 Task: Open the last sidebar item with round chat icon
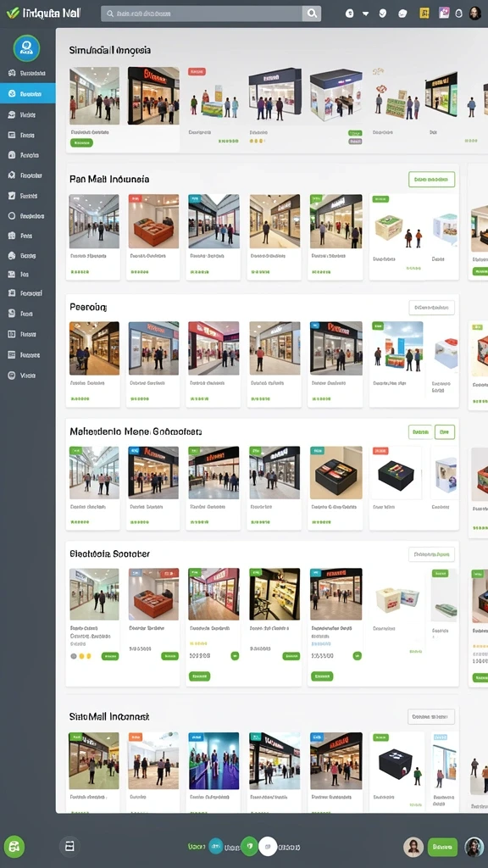(x=22, y=376)
